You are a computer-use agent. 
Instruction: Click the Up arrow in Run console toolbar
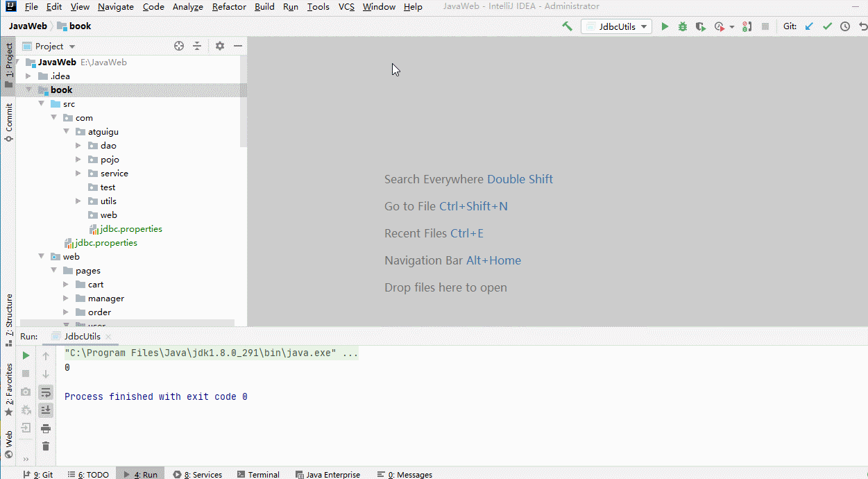pyautogui.click(x=46, y=355)
